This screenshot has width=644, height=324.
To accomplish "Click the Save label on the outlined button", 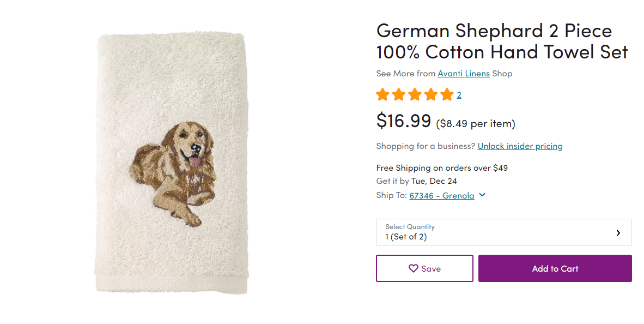I will (431, 269).
